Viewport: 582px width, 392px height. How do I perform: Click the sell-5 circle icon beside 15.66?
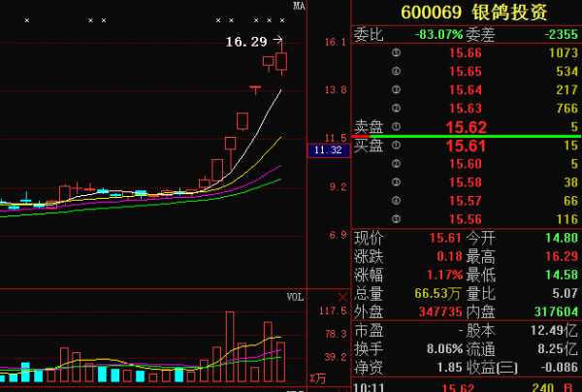pyautogui.click(x=396, y=53)
